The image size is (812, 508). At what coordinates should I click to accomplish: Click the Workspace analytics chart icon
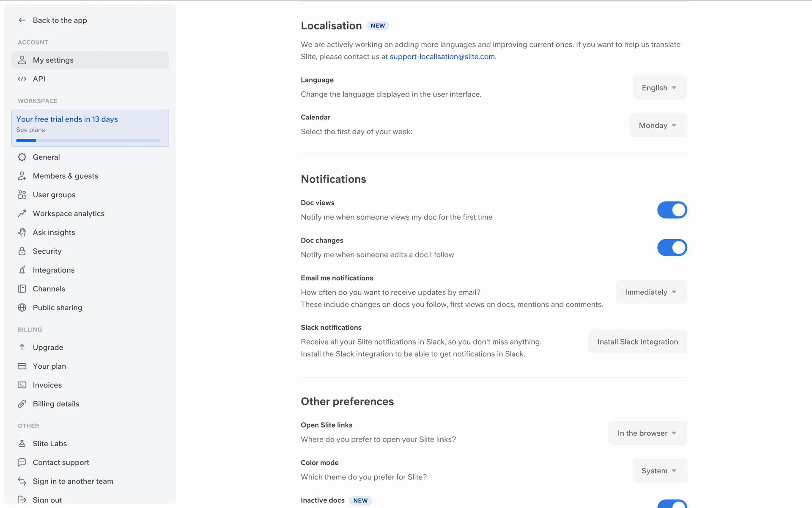[22, 214]
